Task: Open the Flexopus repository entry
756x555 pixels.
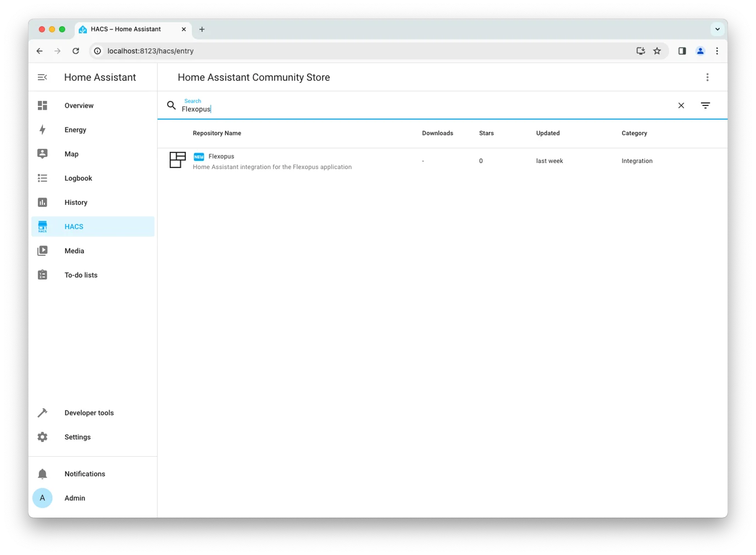Action: click(221, 156)
